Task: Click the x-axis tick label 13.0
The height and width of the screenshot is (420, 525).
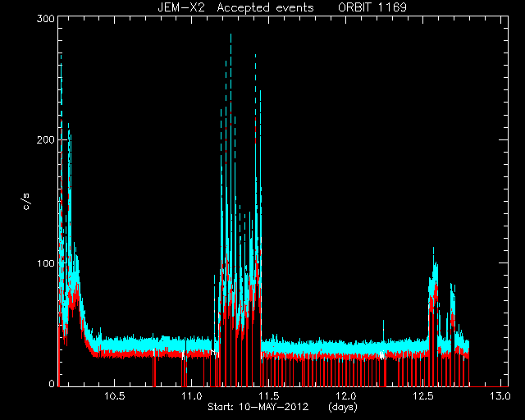Action: [500, 396]
